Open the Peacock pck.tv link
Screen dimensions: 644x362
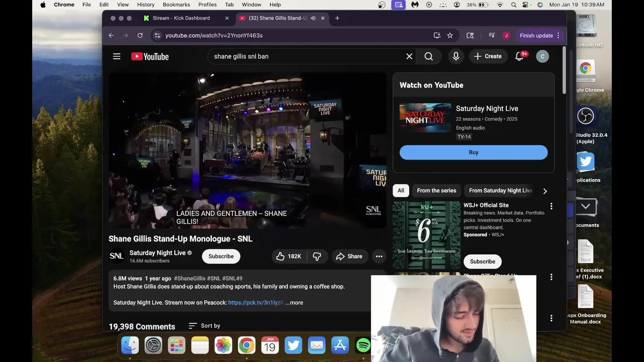(256, 303)
